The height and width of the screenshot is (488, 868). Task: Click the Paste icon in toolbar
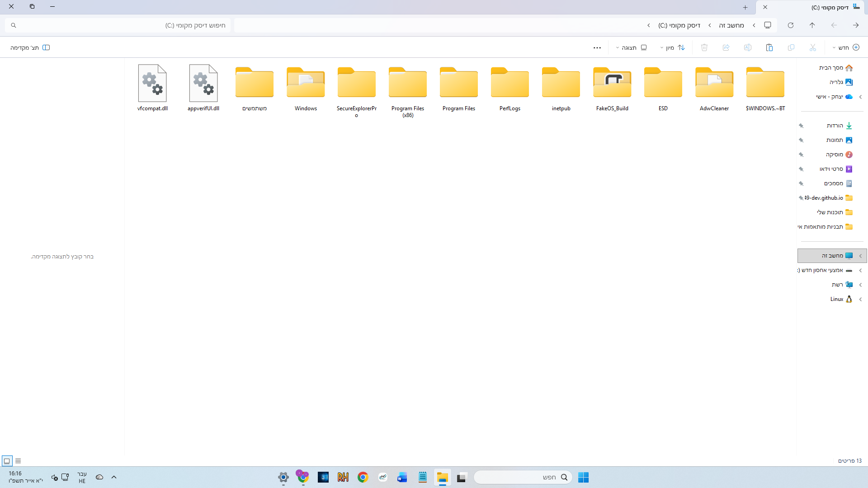[x=769, y=47]
